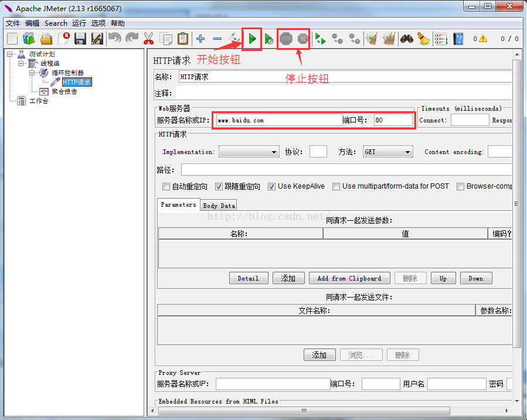Toggle the Browser-compatible headers checkbox

coord(460,186)
